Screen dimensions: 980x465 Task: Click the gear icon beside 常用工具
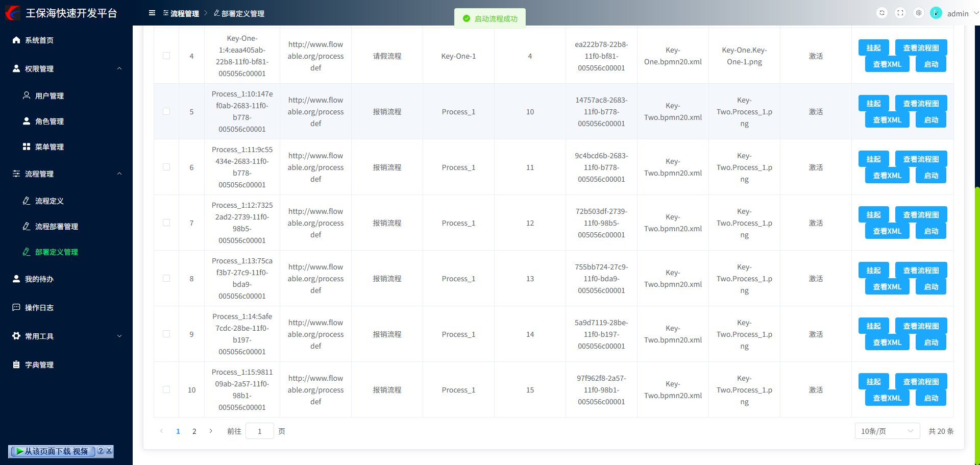16,336
